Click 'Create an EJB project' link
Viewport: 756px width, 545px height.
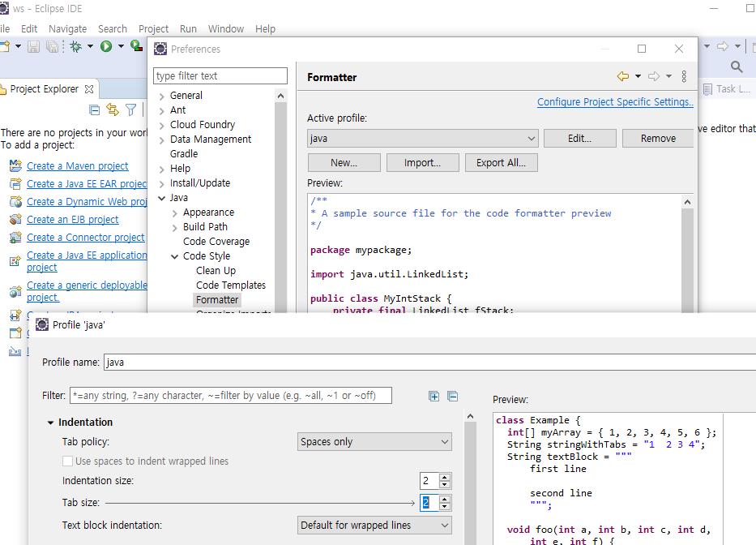point(72,220)
